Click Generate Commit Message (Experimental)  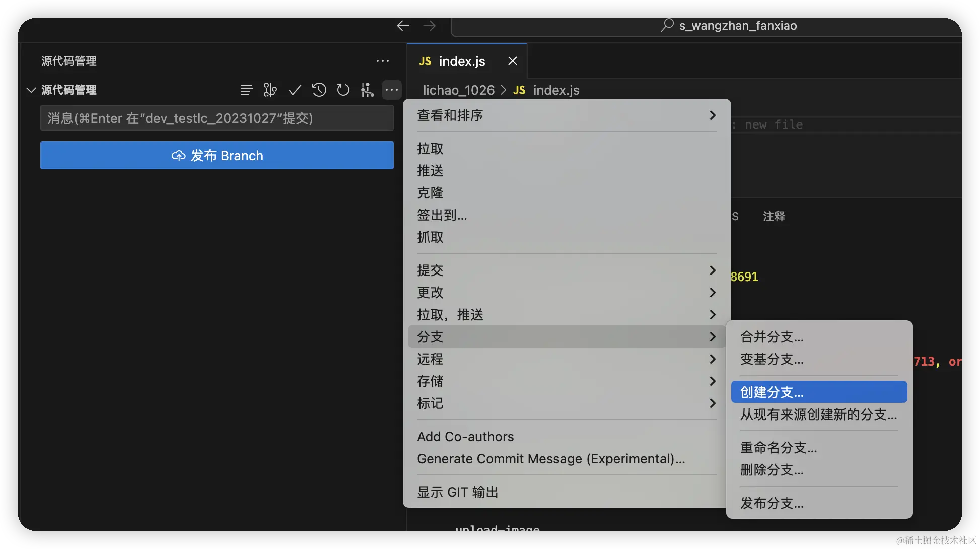[551, 459]
